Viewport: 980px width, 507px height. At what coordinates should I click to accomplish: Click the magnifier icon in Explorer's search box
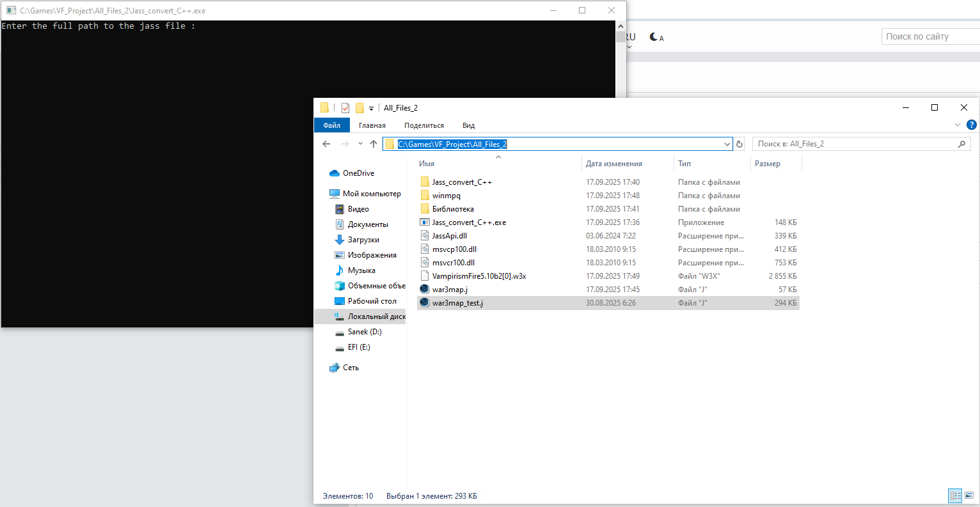point(961,144)
